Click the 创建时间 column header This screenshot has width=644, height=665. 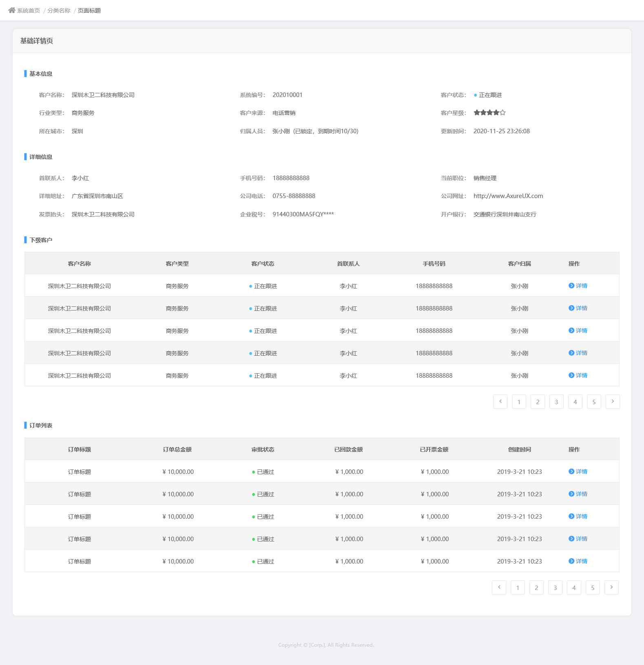click(520, 449)
